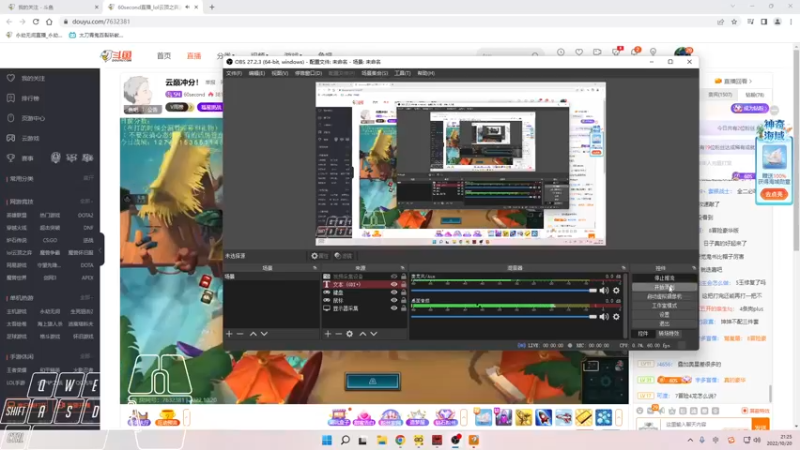Expand all of the 网游竞技 category in sidebar
This screenshot has width=800, height=450.
click(x=87, y=202)
